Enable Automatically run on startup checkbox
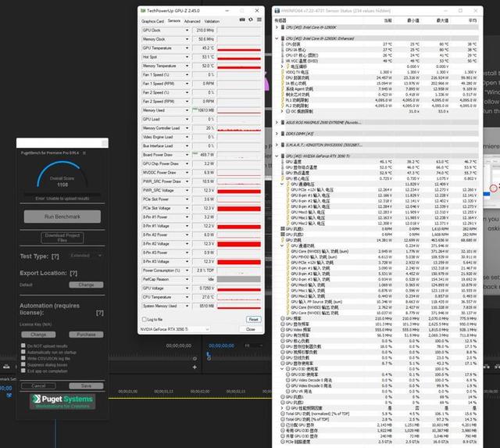500x448 pixels. pyautogui.click(x=23, y=352)
